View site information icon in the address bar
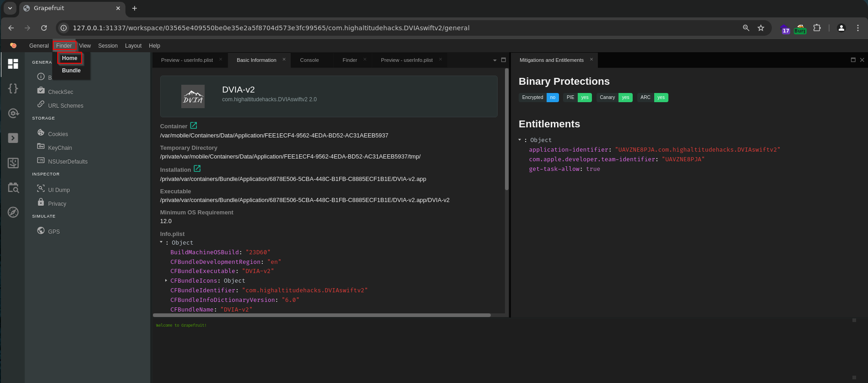 (x=64, y=28)
